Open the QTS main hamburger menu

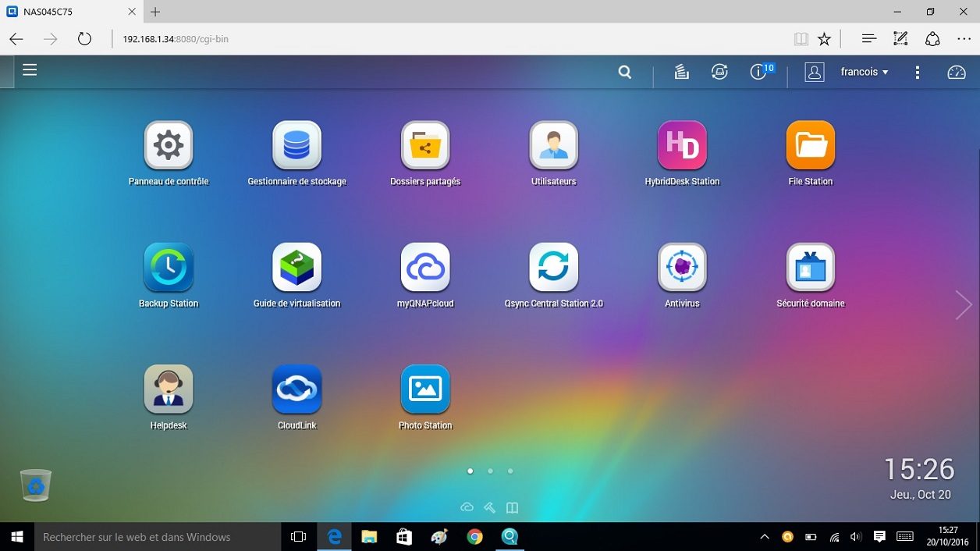[30, 70]
